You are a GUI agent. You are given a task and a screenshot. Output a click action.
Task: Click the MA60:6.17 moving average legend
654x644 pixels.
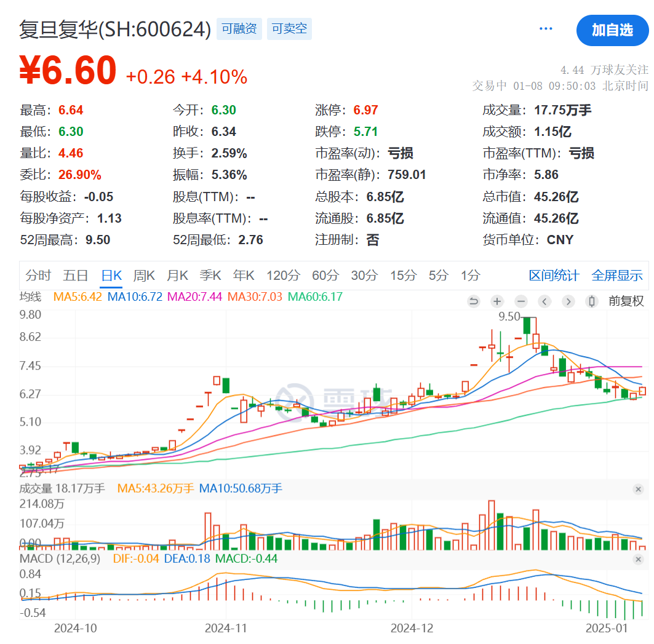pyautogui.click(x=316, y=297)
